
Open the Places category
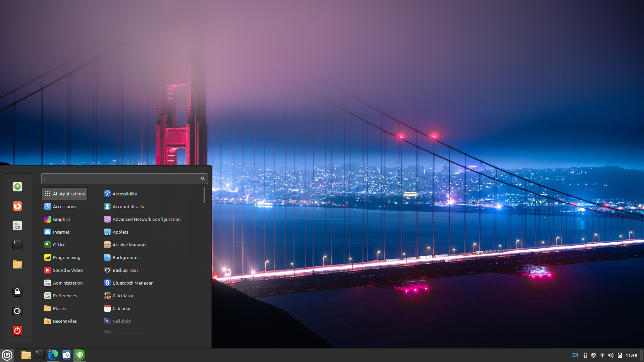pos(59,308)
